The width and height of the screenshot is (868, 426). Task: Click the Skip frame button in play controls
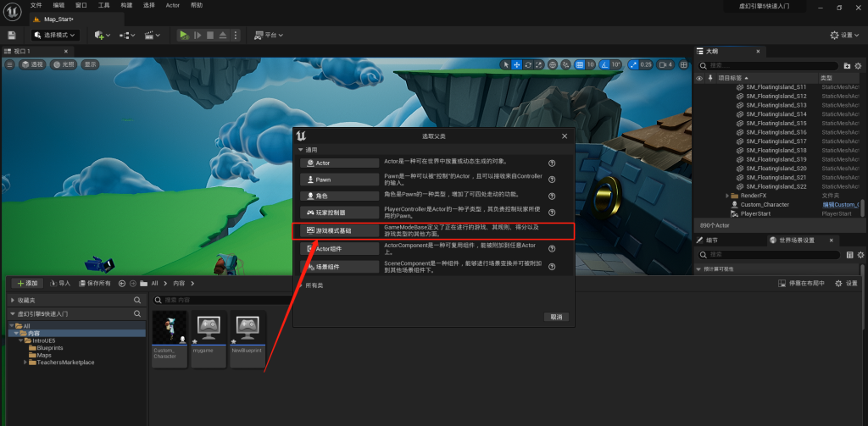[198, 35]
